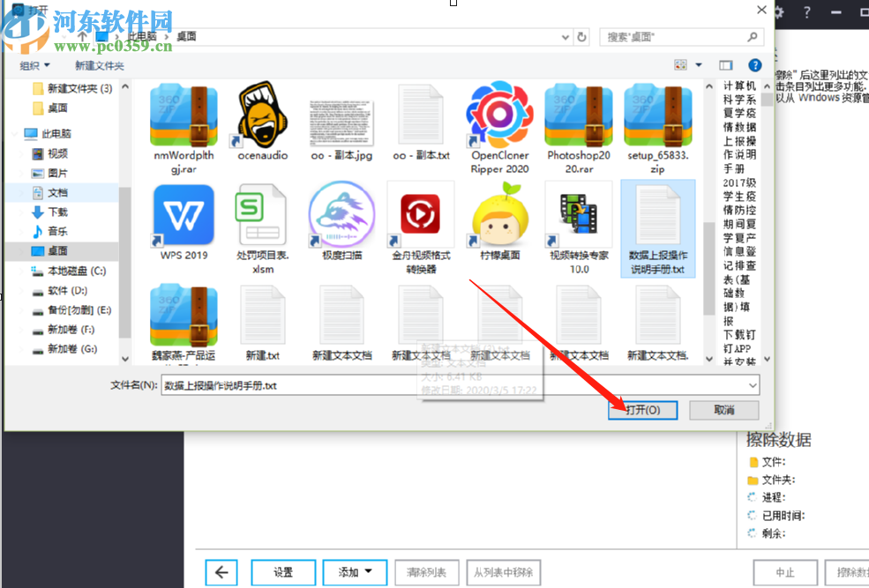Open 视频 in the navigation pane
The height and width of the screenshot is (588, 869).
coord(50,153)
